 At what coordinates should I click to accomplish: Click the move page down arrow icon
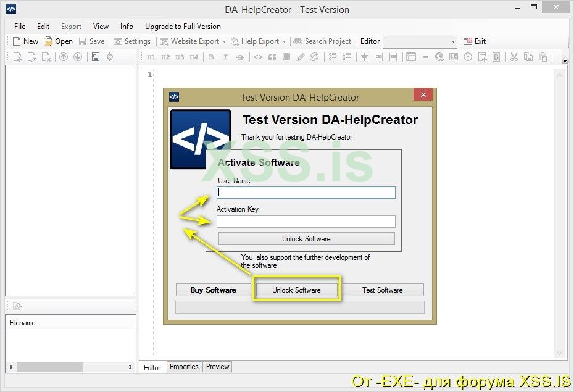point(78,57)
